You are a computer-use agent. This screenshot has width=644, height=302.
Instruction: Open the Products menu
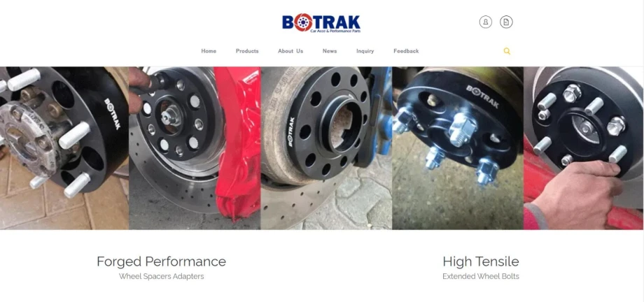(247, 51)
